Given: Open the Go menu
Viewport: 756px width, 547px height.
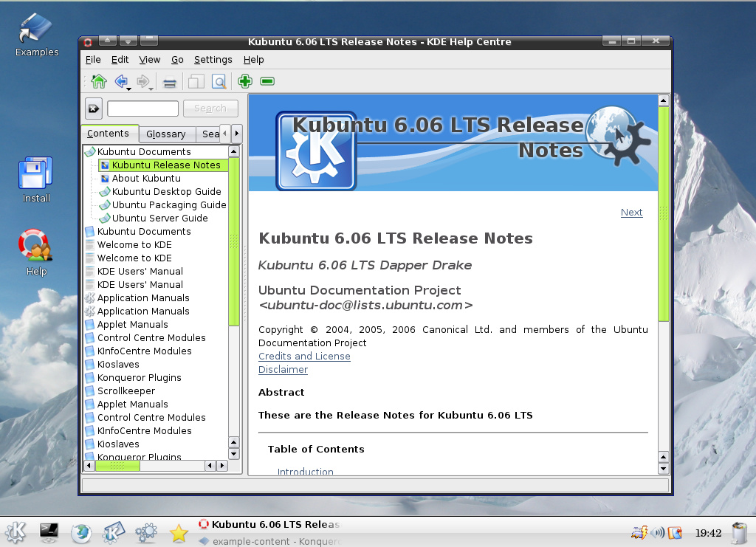Looking at the screenshot, I should tap(177, 60).
